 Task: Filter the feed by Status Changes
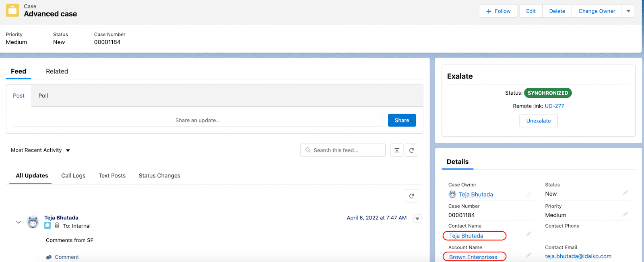pyautogui.click(x=159, y=176)
